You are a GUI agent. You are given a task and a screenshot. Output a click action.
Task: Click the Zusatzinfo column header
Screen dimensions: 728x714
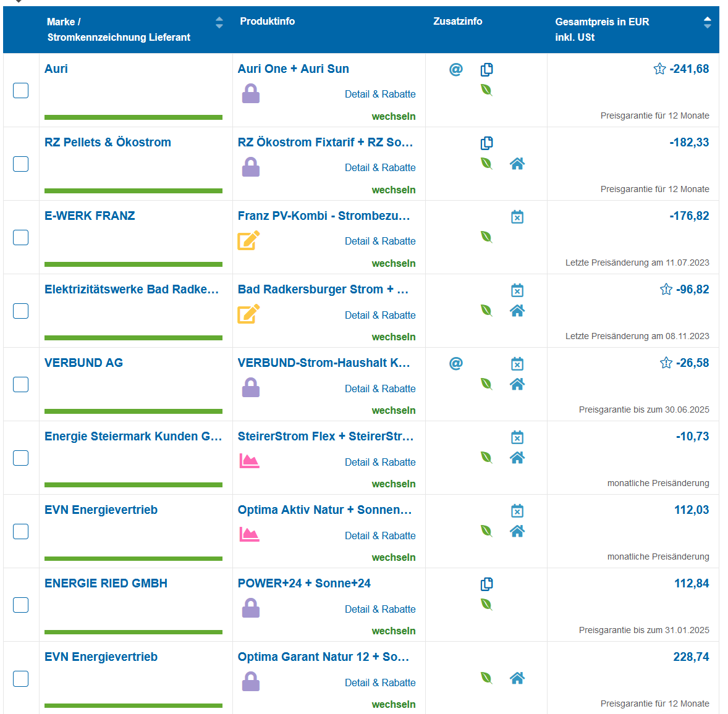click(x=457, y=22)
